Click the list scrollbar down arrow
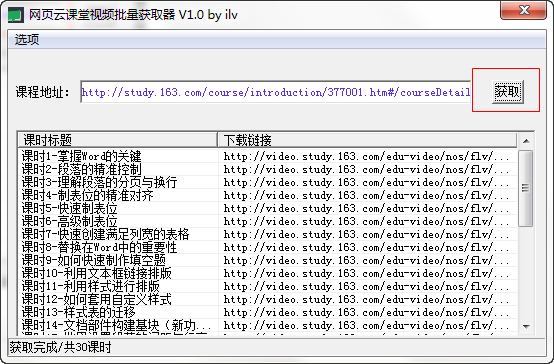 click(526, 326)
